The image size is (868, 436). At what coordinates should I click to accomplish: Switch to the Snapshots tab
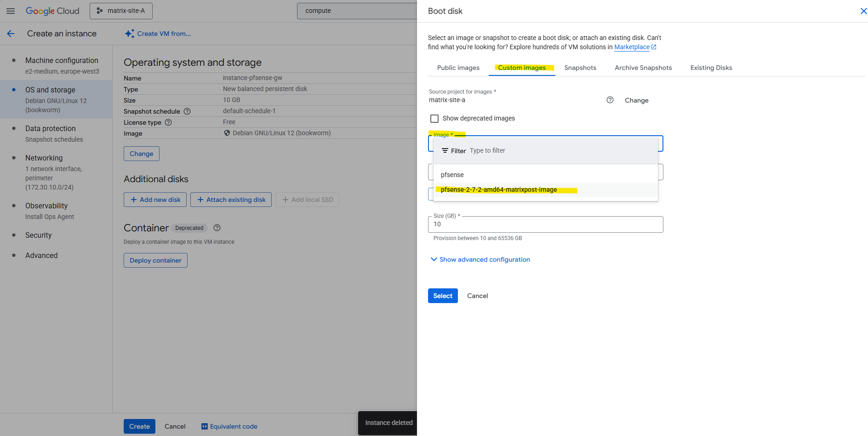pyautogui.click(x=580, y=68)
